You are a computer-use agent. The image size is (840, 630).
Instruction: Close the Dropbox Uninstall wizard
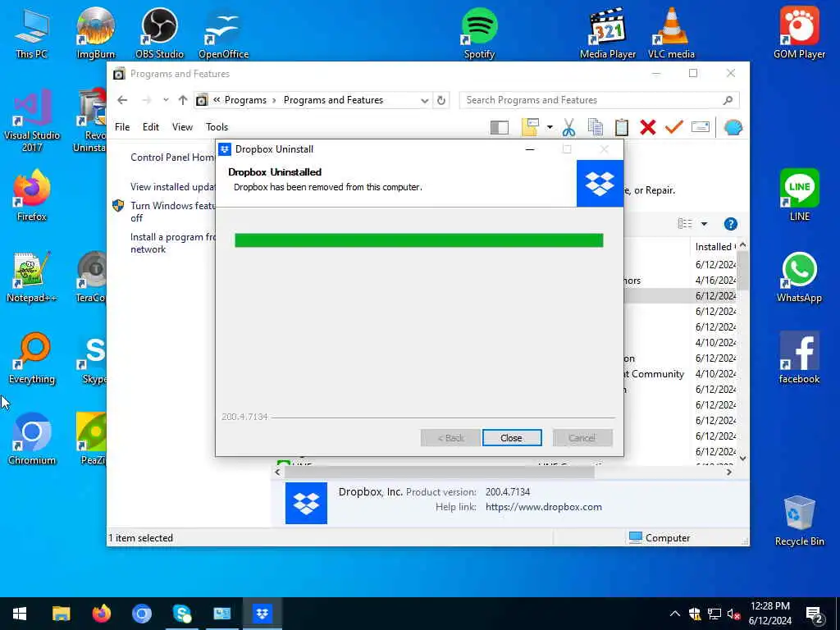coord(512,438)
